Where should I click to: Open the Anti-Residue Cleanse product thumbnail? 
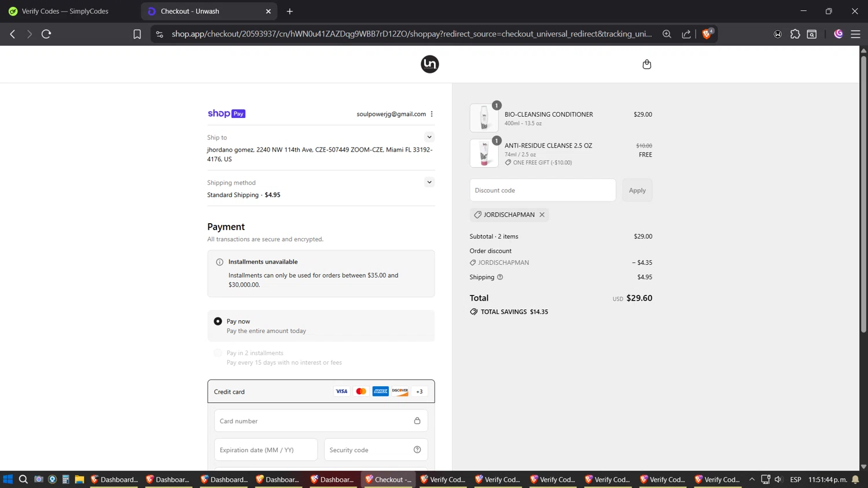tap(484, 153)
